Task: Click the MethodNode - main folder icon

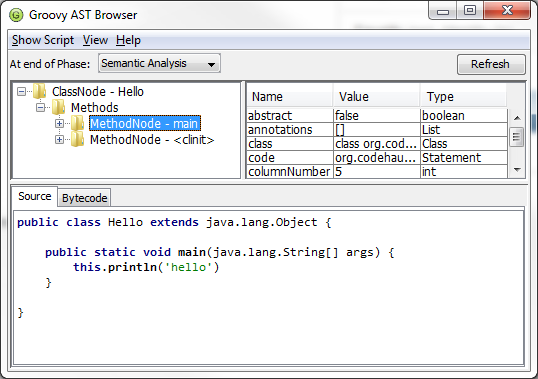Action: pyautogui.click(x=78, y=123)
